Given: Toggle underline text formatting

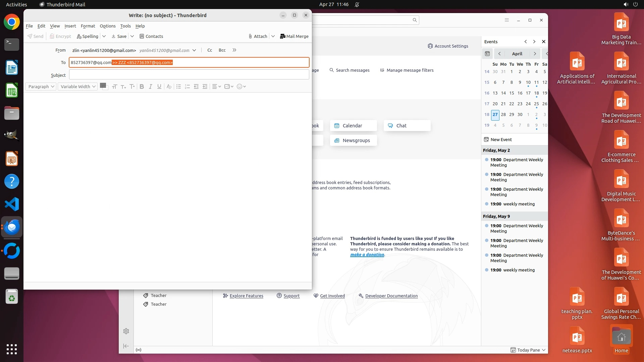Looking at the screenshot, I should click(x=159, y=86).
